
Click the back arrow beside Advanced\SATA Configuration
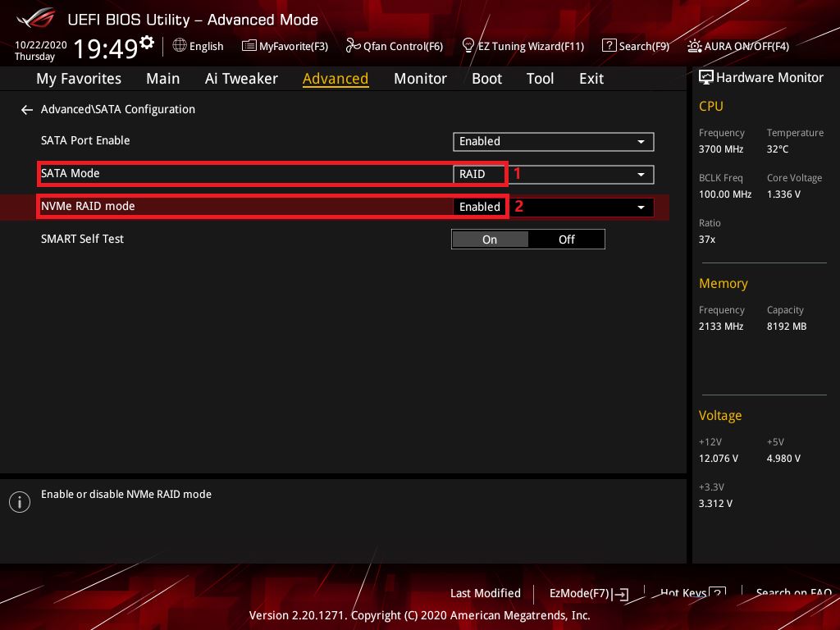27,110
